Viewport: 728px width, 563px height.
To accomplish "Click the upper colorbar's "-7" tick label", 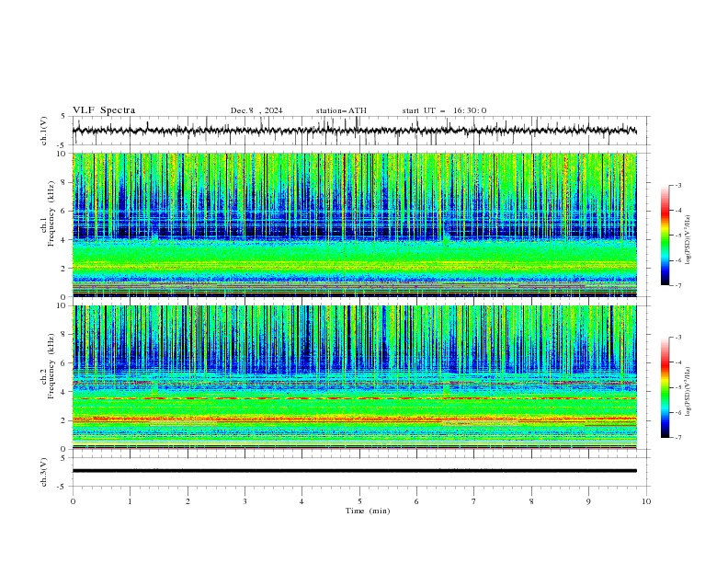I will pyautogui.click(x=678, y=285).
